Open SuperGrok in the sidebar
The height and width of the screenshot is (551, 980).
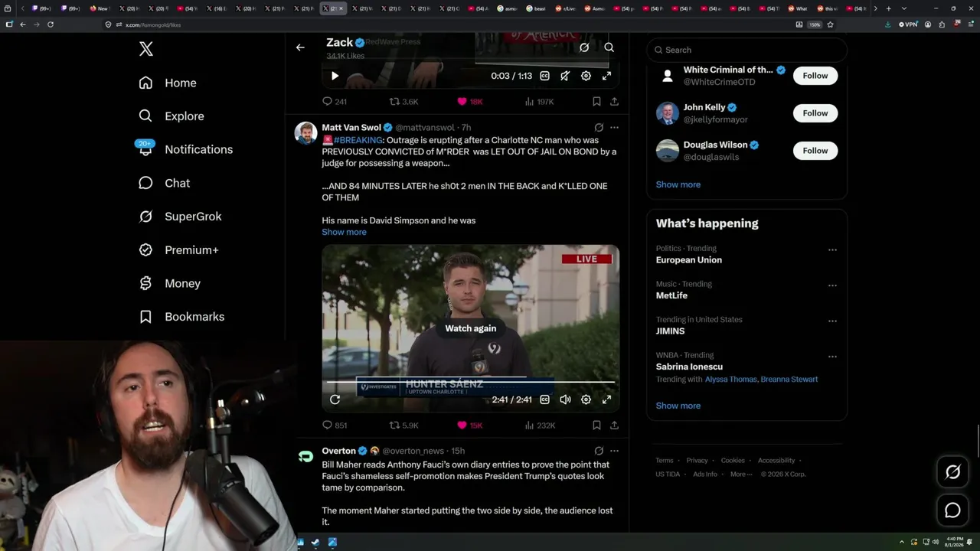click(181, 217)
